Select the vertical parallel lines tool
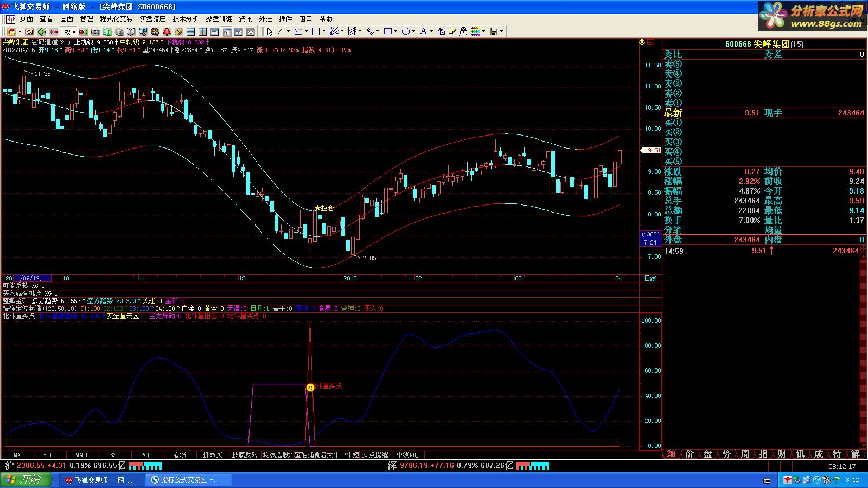868x488 pixels. [x=316, y=31]
